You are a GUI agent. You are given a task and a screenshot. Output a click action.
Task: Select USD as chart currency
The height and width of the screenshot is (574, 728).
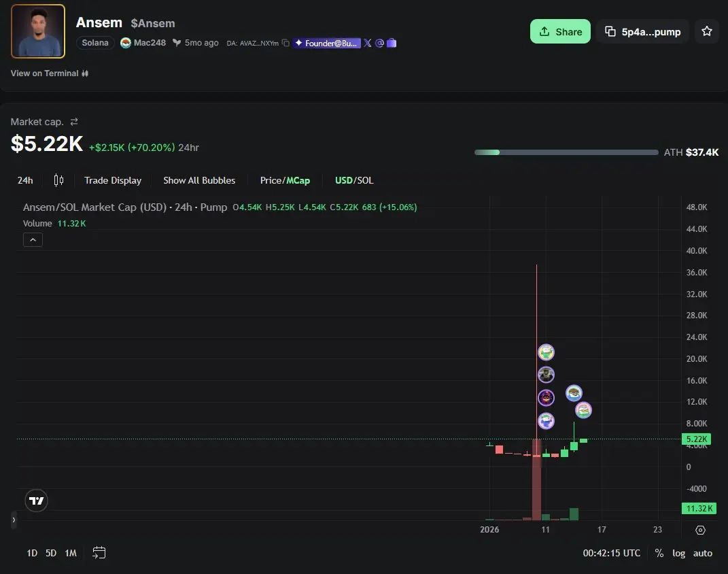coord(343,180)
